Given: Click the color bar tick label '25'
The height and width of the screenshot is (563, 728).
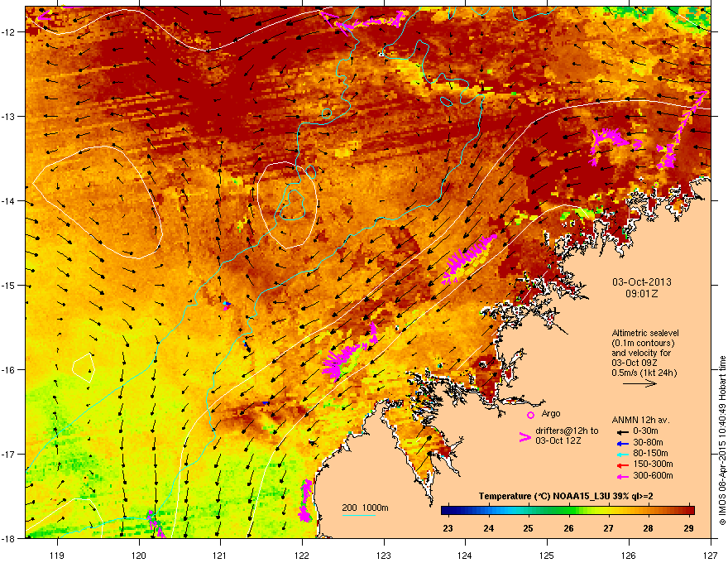Looking at the screenshot, I should click(529, 528).
